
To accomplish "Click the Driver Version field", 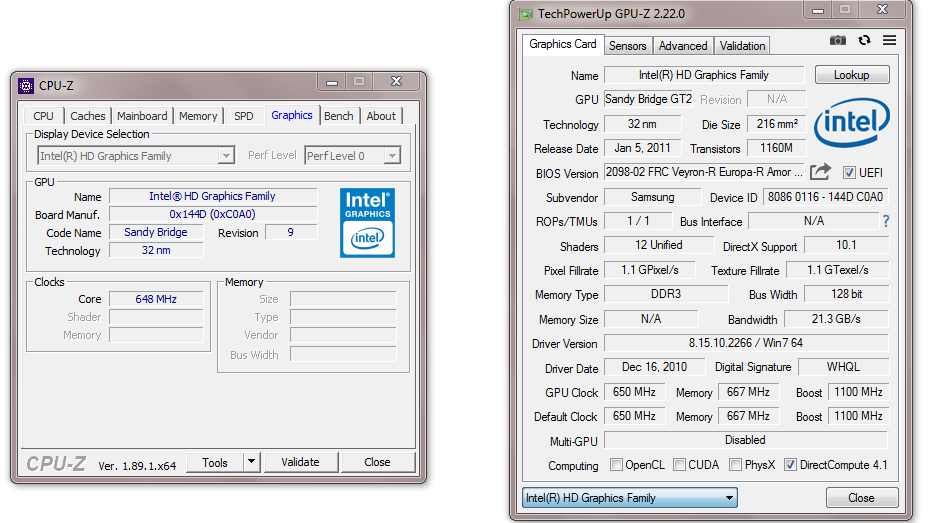I will pos(746,343).
